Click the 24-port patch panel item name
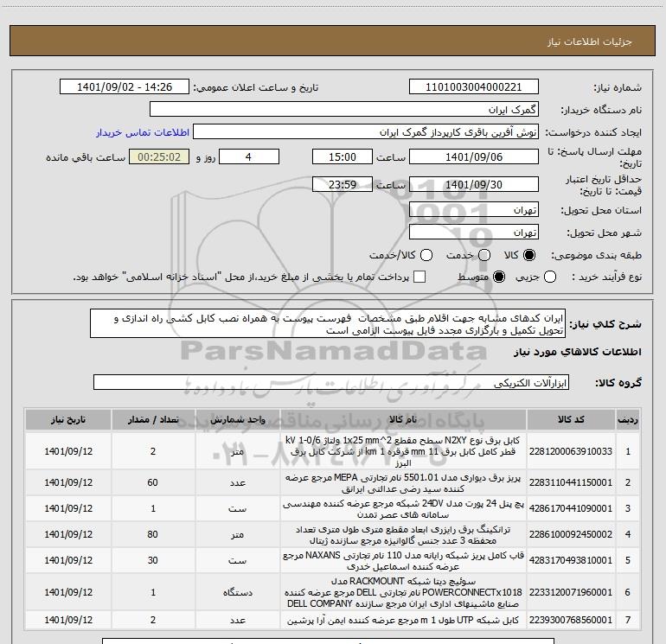666x644 pixels. tap(403, 509)
